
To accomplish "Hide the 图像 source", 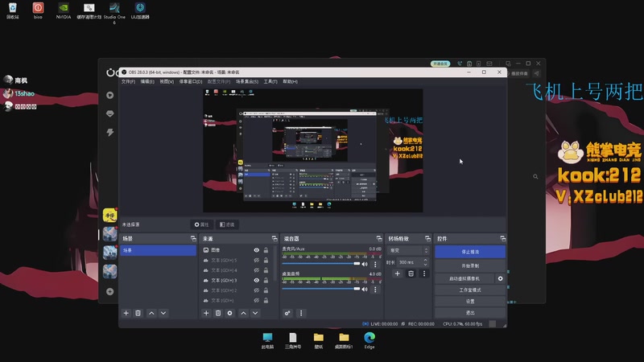I will pyautogui.click(x=256, y=250).
